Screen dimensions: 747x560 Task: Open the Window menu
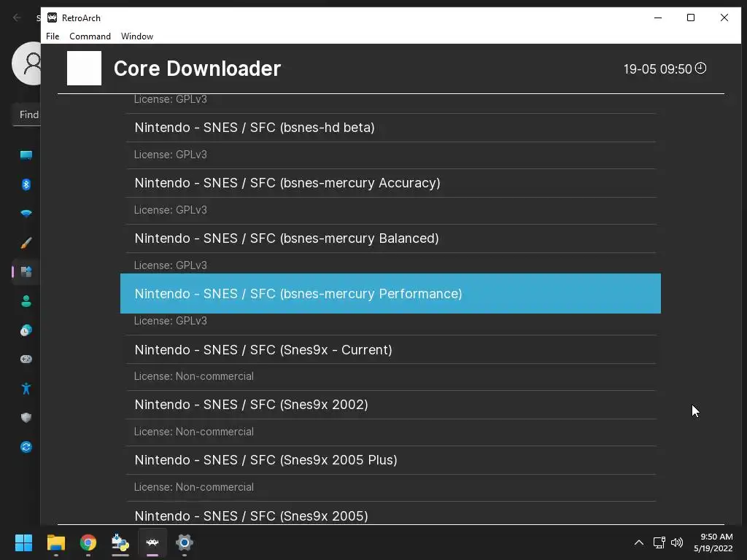[x=137, y=36]
